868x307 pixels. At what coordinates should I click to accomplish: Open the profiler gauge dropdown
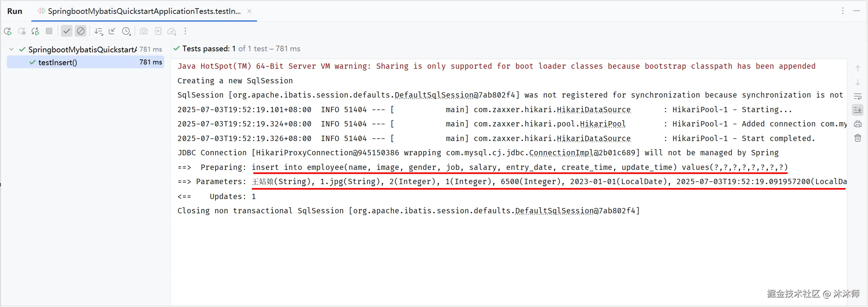172,31
